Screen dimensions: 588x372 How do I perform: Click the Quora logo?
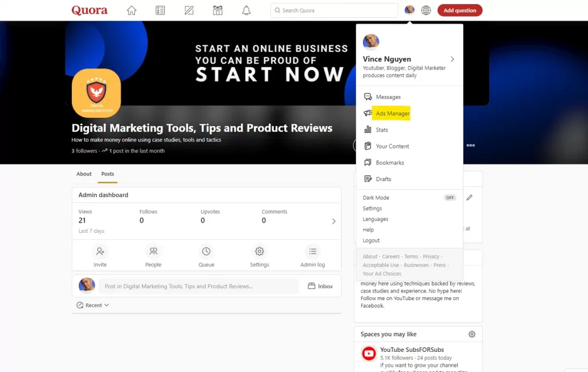(90, 10)
